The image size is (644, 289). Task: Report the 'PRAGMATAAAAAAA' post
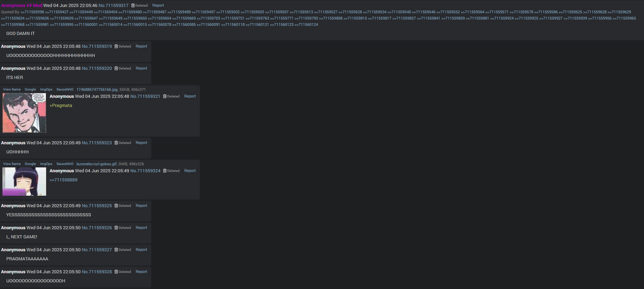pyautogui.click(x=141, y=250)
